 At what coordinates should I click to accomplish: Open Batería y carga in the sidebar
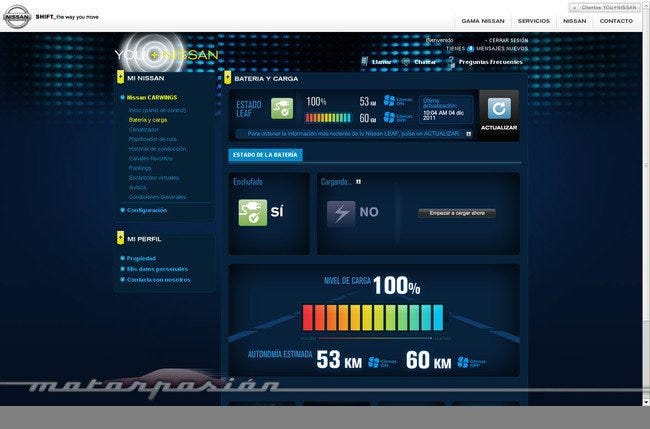[x=148, y=120]
